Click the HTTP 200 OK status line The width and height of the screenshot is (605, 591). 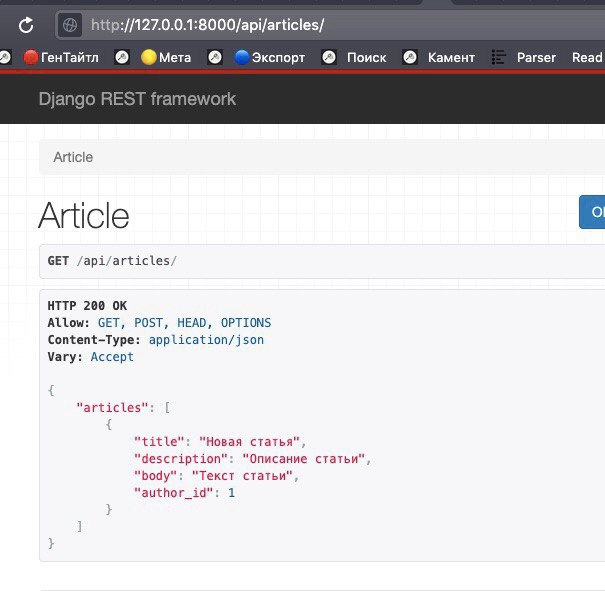[x=87, y=306]
